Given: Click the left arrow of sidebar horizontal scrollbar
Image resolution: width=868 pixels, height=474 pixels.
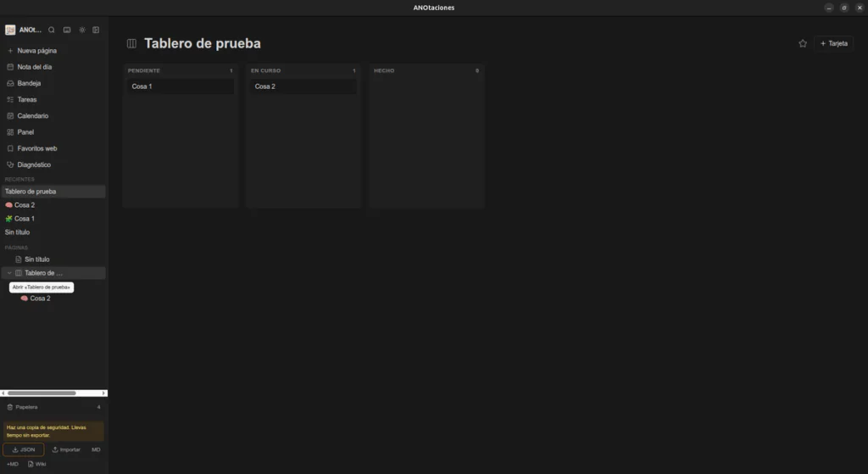Looking at the screenshot, I should [3, 393].
